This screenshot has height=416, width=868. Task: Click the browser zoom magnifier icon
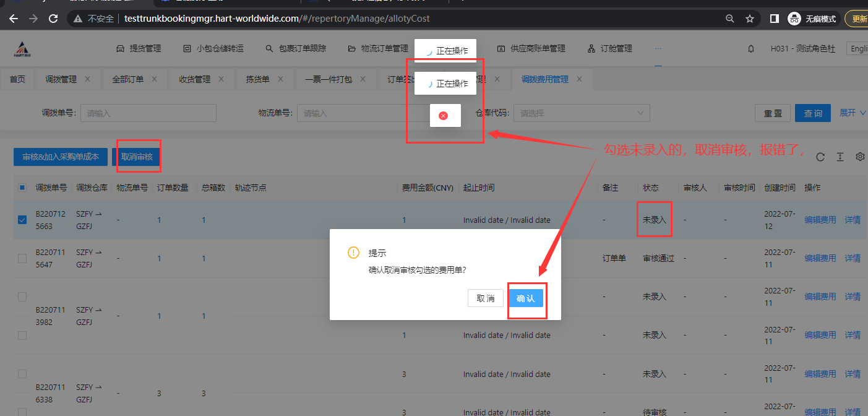coord(730,19)
